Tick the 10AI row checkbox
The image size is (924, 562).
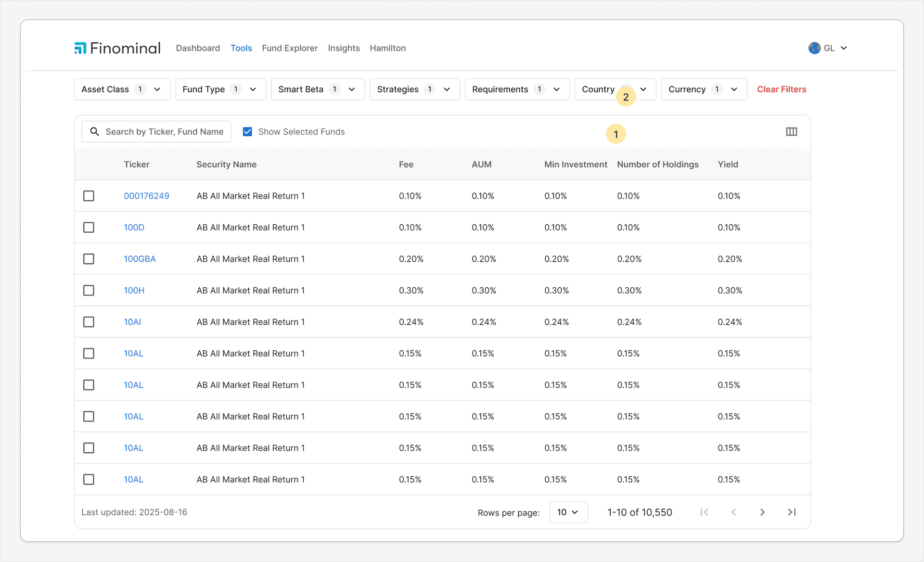click(x=89, y=322)
